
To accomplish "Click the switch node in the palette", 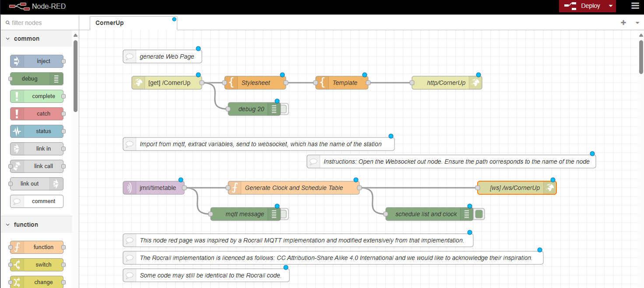I will 37,265.
